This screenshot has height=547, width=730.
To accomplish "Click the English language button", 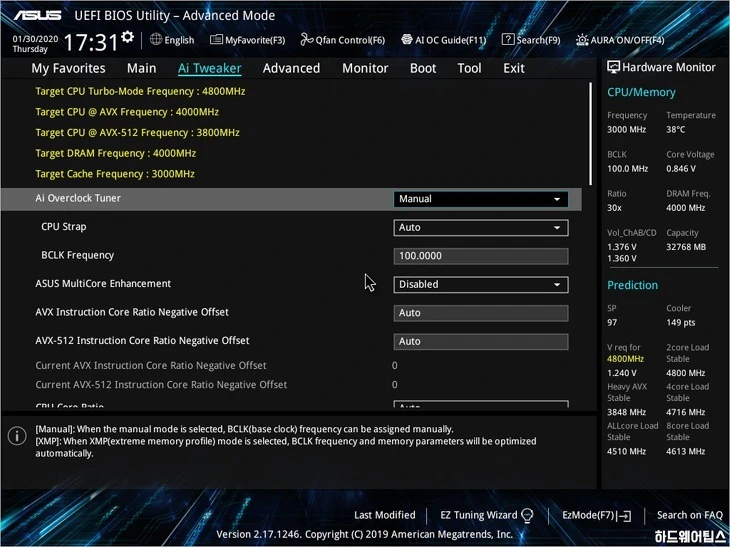I will [172, 40].
